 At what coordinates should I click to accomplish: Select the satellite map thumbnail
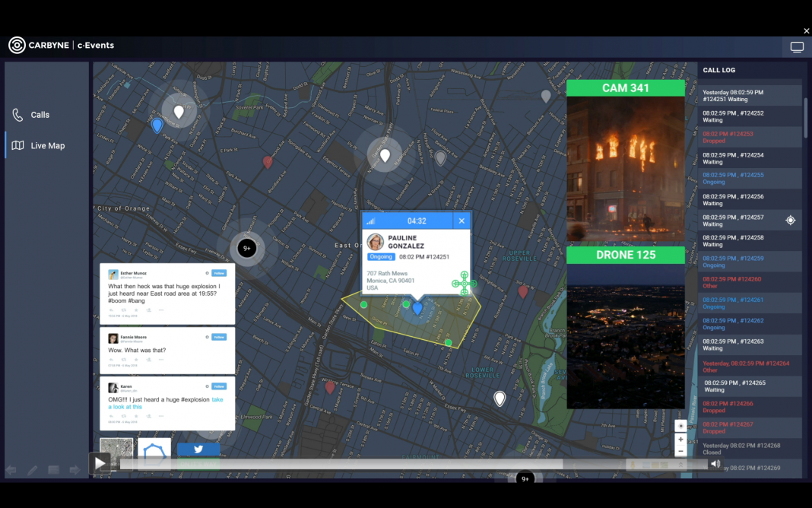click(x=116, y=449)
